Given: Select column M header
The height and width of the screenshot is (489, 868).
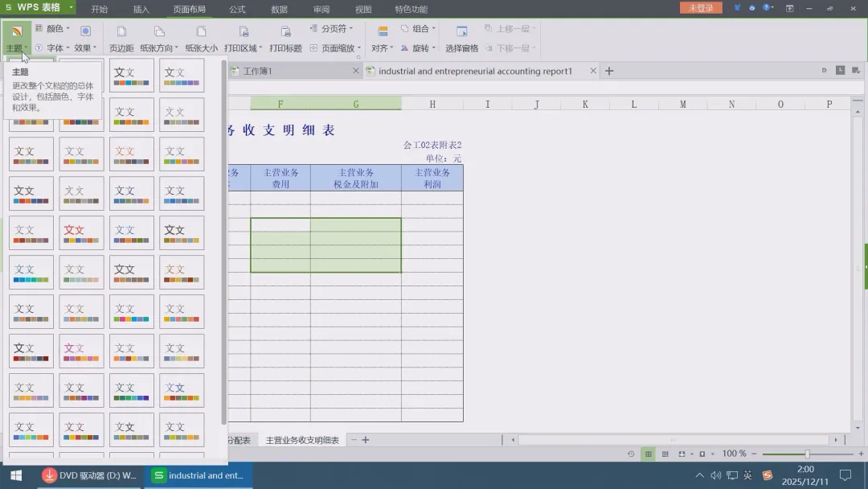Looking at the screenshot, I should (682, 104).
